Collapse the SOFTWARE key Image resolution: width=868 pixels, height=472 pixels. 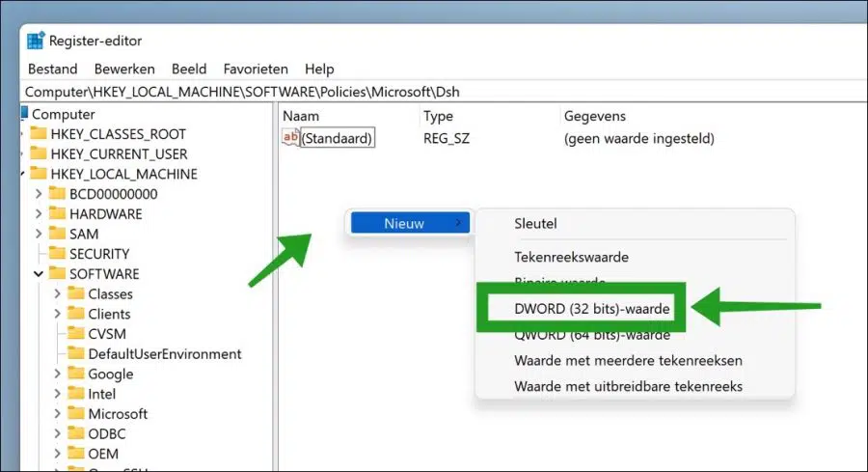pos(39,274)
